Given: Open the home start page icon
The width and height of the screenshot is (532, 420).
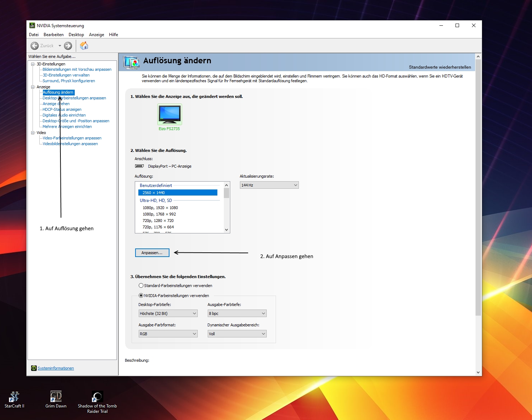Looking at the screenshot, I should click(84, 45).
